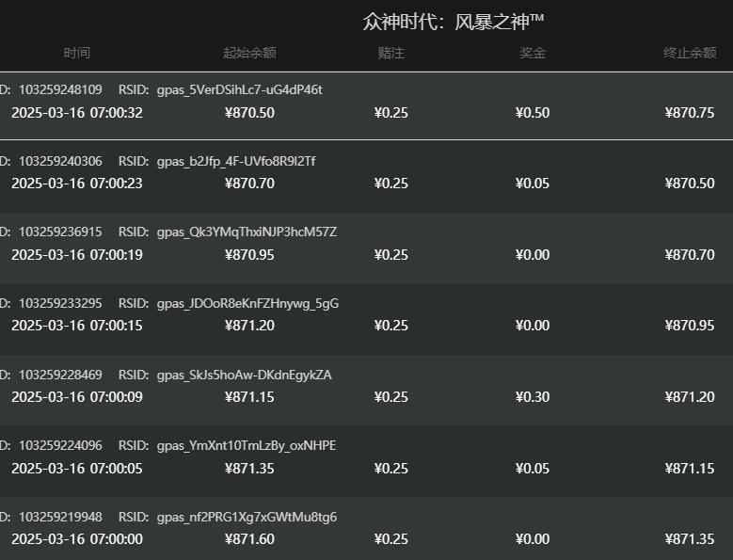Click the 起始余额 column header
733x560 pixels.
[x=249, y=53]
